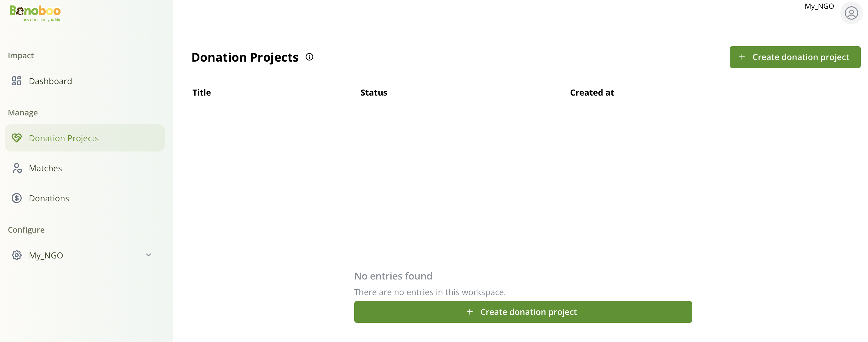
Task: Click the Status column header
Action: [x=374, y=93]
